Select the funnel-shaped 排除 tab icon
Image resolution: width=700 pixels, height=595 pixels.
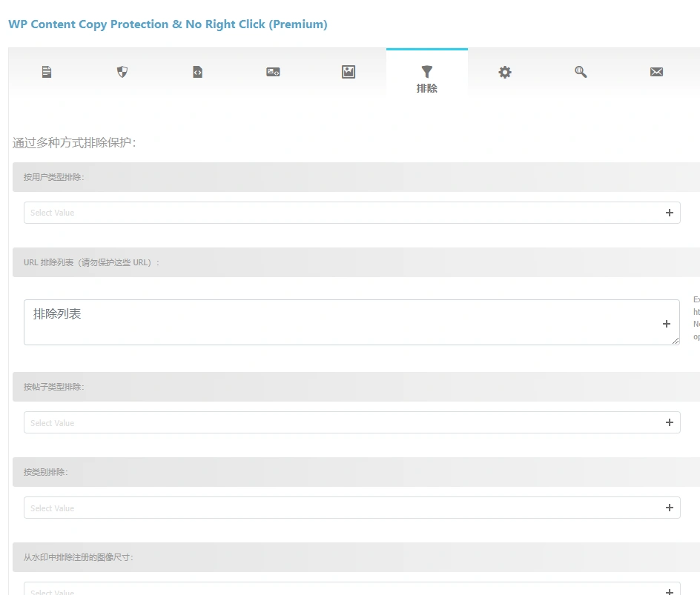point(426,71)
